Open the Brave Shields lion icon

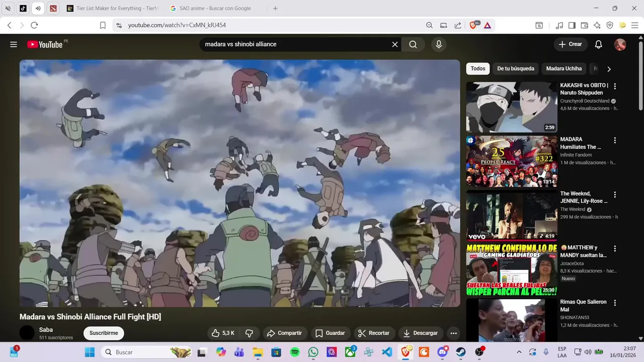pyautogui.click(x=474, y=25)
